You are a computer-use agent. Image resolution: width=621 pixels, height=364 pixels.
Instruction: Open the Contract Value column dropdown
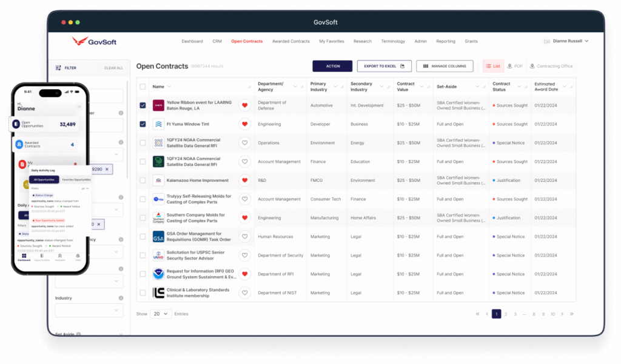pyautogui.click(x=421, y=87)
